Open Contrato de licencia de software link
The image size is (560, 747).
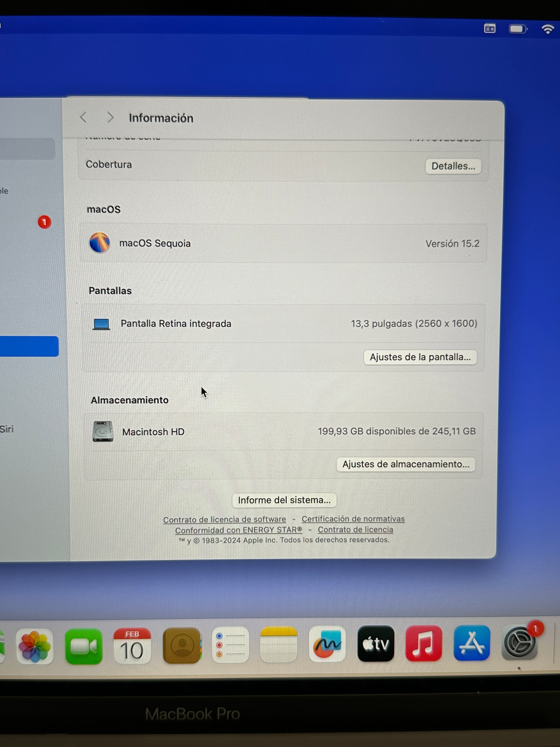[x=224, y=519]
